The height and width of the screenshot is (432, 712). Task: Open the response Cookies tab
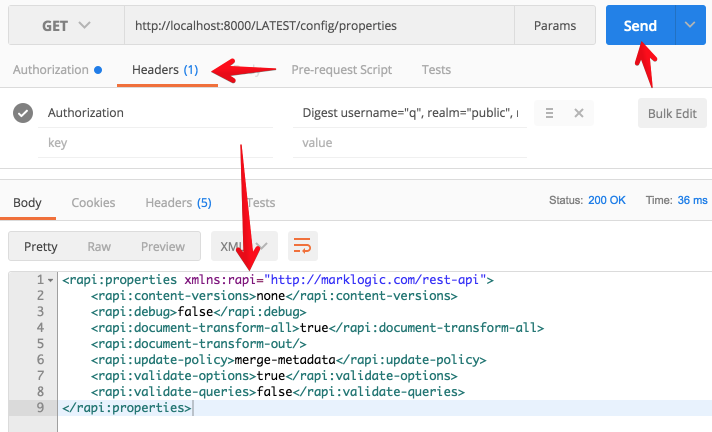pyautogui.click(x=93, y=203)
